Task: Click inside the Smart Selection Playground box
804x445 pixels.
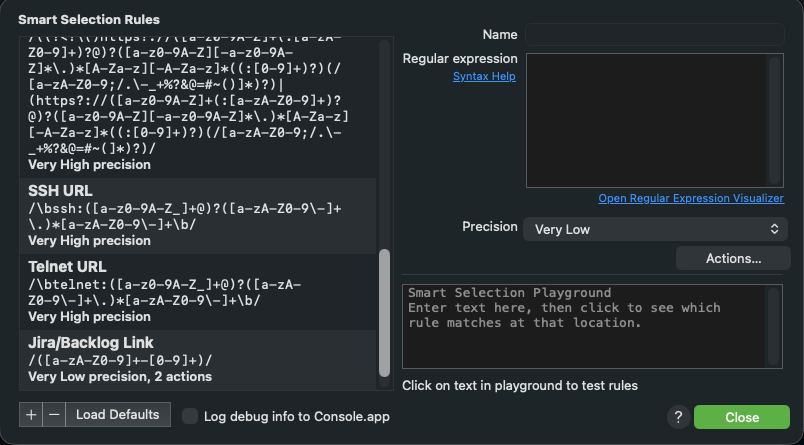Action: point(584,327)
